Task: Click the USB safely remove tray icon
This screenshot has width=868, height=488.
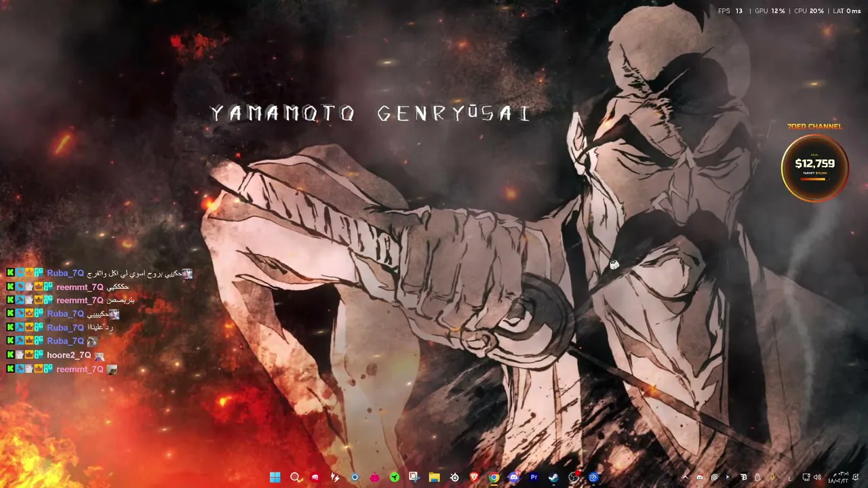Action: pyautogui.click(x=757, y=477)
